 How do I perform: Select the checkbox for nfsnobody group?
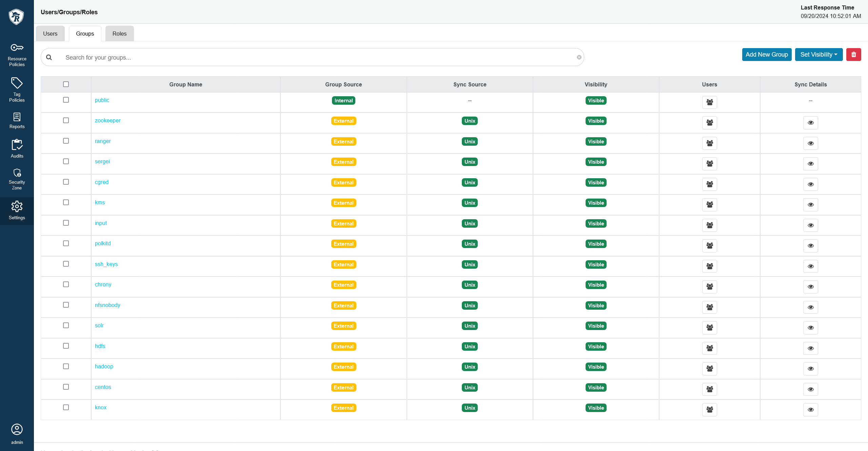pyautogui.click(x=65, y=305)
